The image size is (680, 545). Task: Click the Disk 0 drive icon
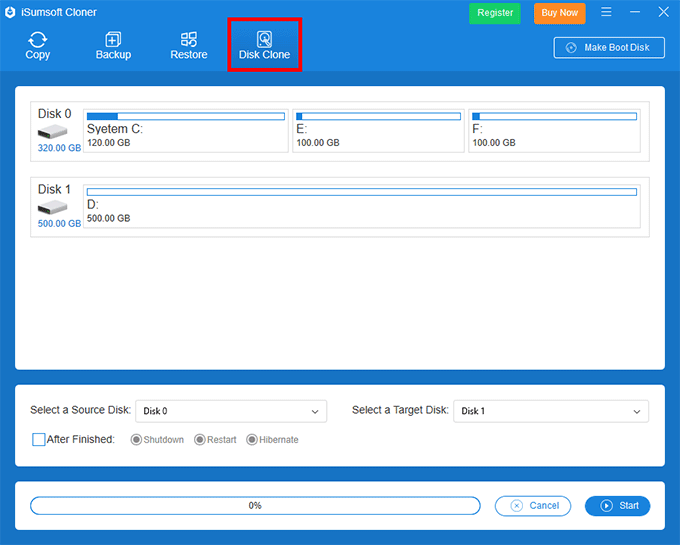52,131
